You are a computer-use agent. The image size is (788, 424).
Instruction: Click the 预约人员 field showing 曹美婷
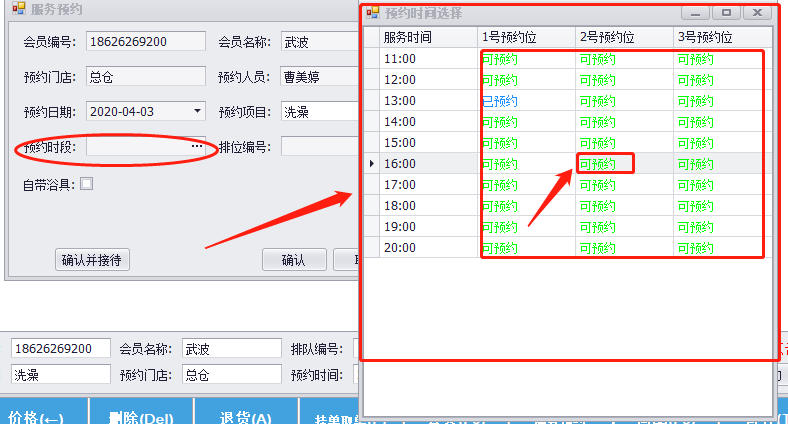click(x=320, y=76)
